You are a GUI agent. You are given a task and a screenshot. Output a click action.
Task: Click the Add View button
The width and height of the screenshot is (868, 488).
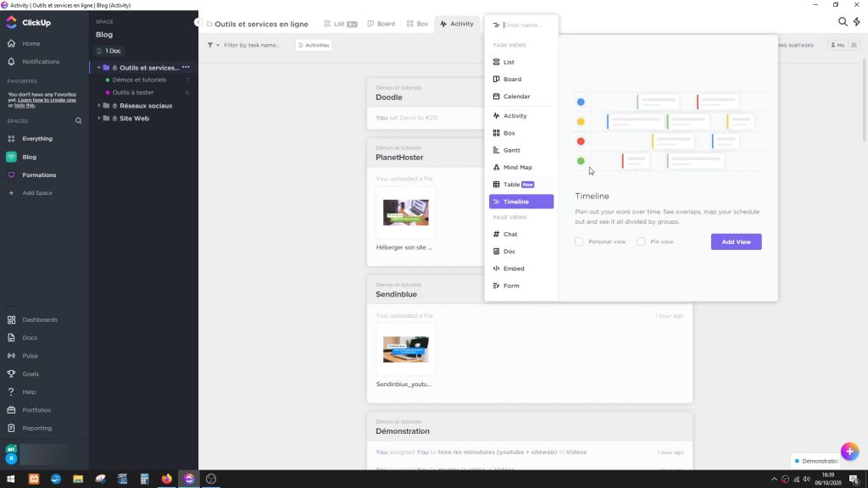pyautogui.click(x=736, y=241)
